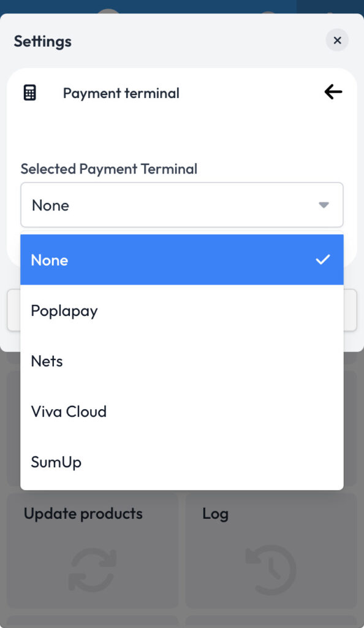Click the history clock icon under Log
Viewport: 364px width, 628px height.
point(270,570)
